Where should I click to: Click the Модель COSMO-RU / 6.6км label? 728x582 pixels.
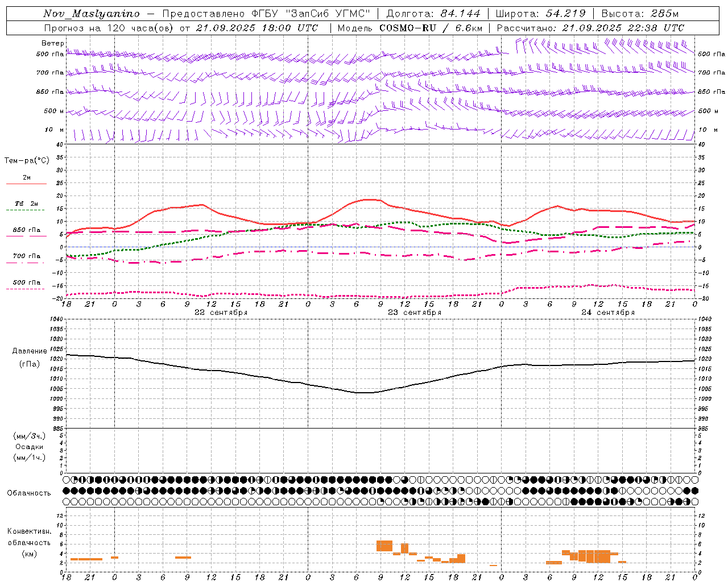click(409, 28)
